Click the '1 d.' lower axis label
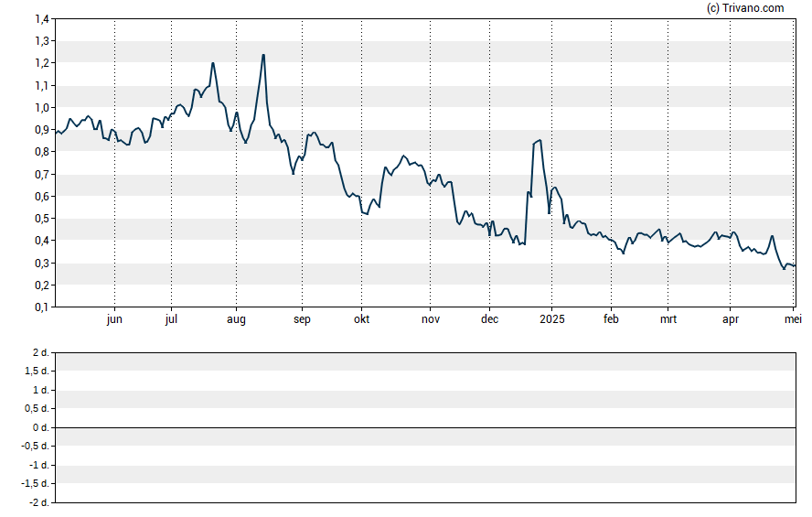This screenshot has height=517, width=812. [41, 390]
